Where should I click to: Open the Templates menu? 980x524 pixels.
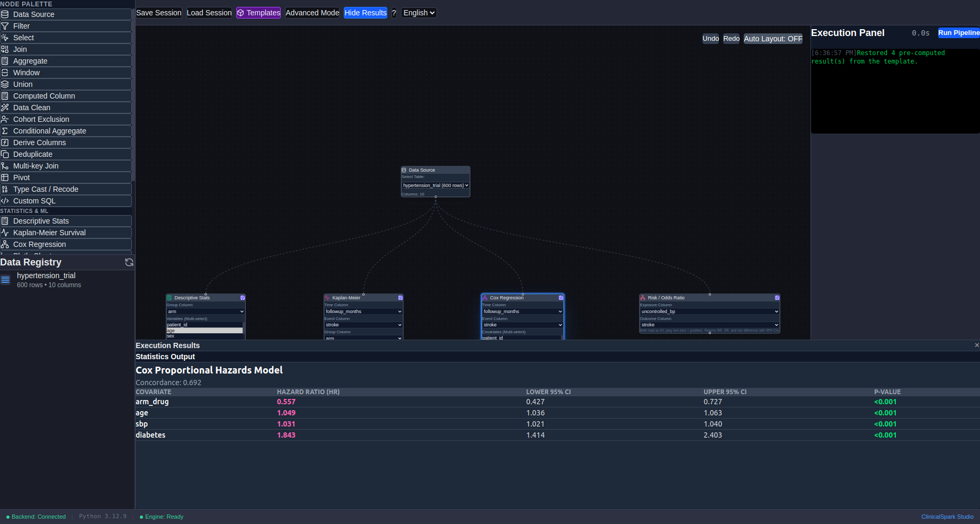click(x=259, y=13)
